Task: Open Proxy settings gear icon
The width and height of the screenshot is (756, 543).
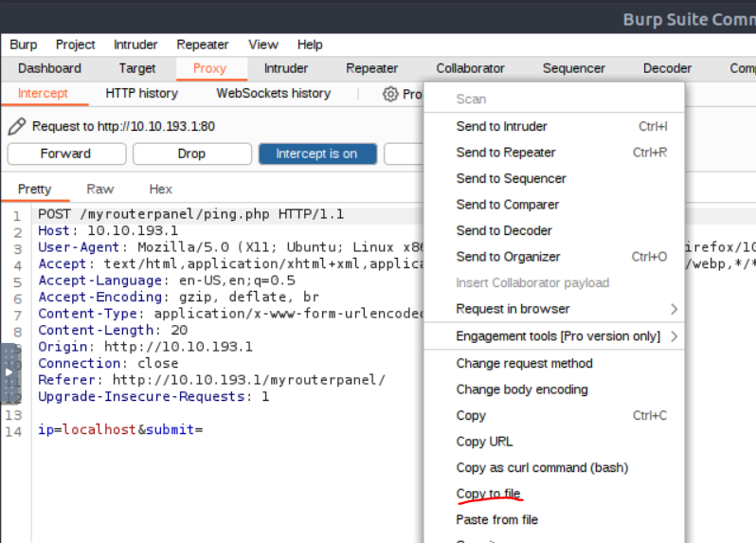Action: [390, 94]
